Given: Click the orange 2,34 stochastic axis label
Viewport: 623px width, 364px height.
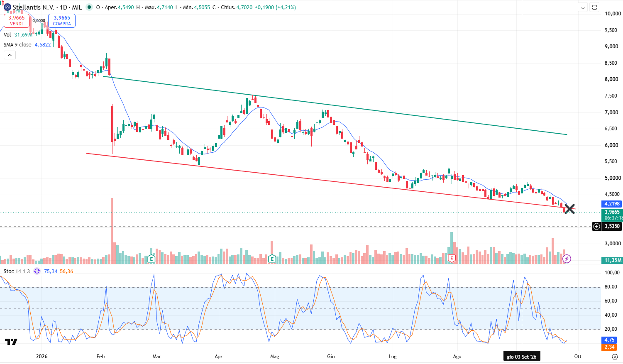Looking at the screenshot, I should tap(609, 347).
